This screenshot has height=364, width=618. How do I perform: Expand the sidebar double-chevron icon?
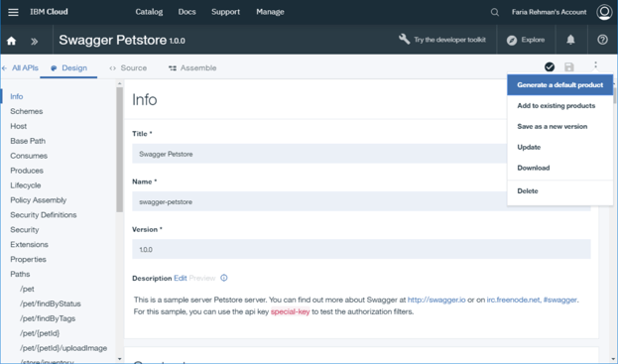35,41
